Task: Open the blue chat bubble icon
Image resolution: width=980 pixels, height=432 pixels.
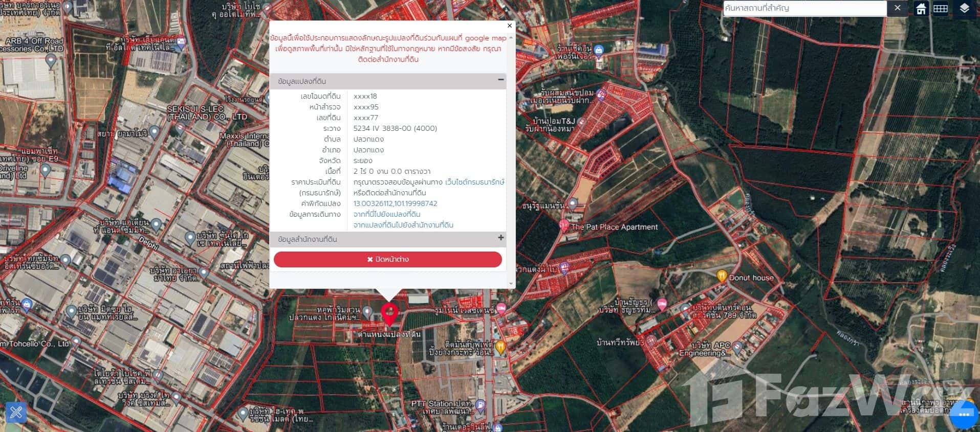Action: coord(964,415)
